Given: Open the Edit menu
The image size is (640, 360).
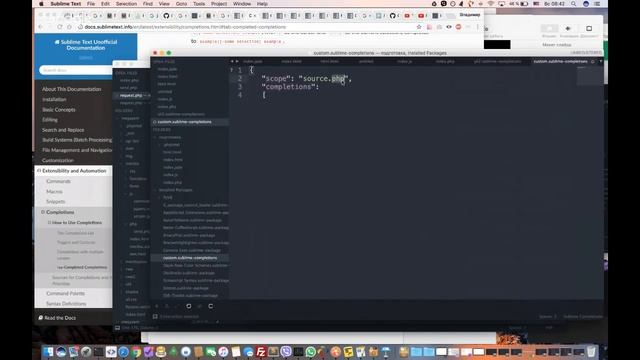Looking at the screenshot, I should tap(105, 4).
